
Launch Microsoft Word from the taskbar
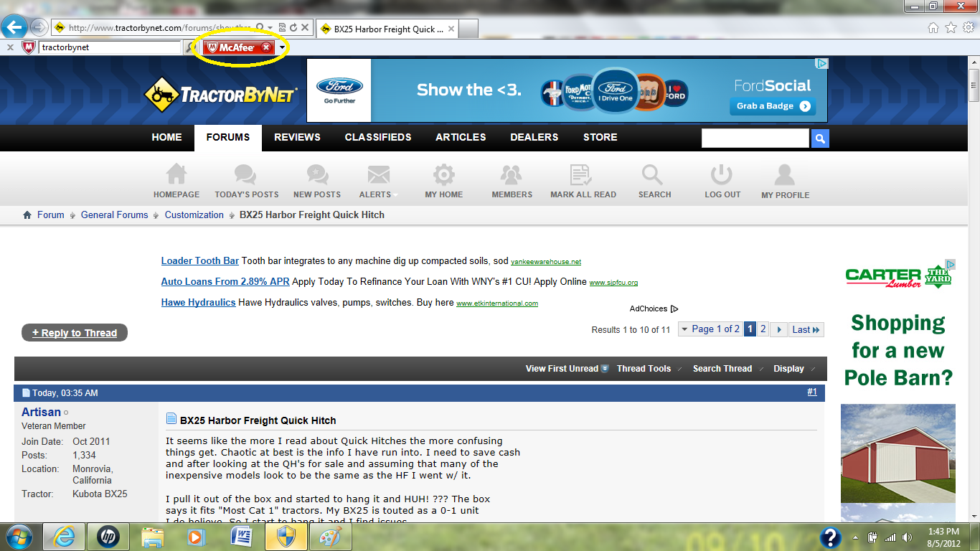[x=242, y=537]
